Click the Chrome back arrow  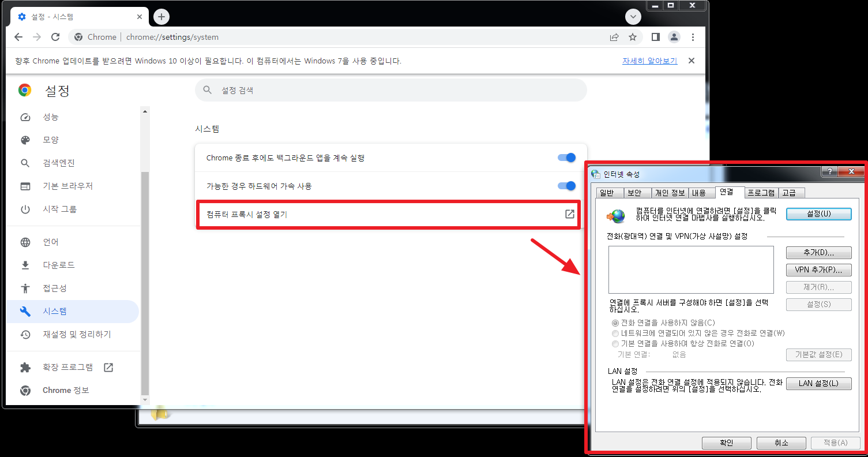(x=18, y=37)
